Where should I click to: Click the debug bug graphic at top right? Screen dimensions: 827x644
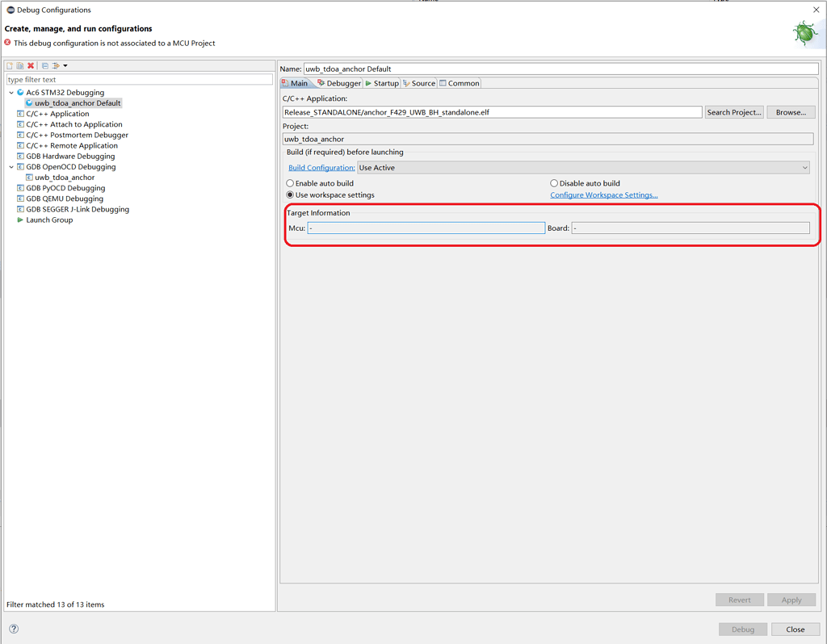(804, 31)
